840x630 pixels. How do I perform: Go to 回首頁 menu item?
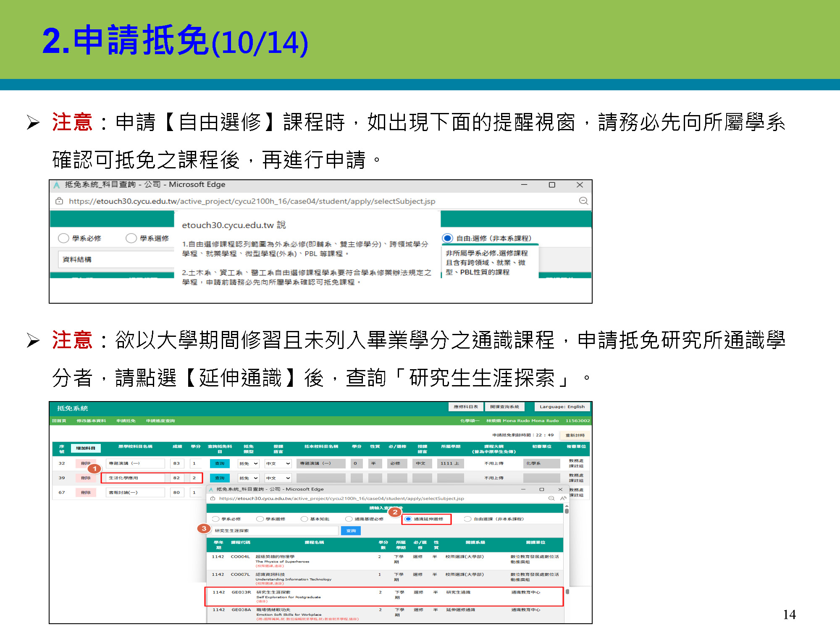click(x=59, y=420)
